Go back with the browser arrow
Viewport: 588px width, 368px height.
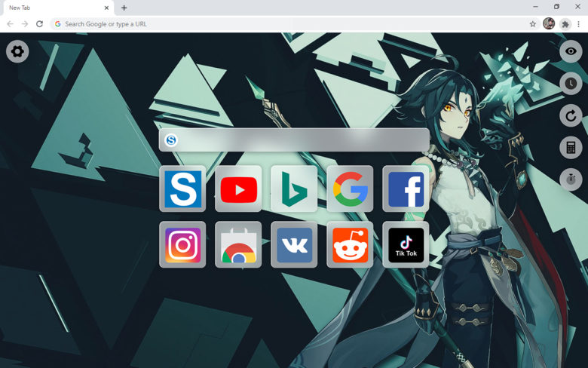(x=10, y=24)
